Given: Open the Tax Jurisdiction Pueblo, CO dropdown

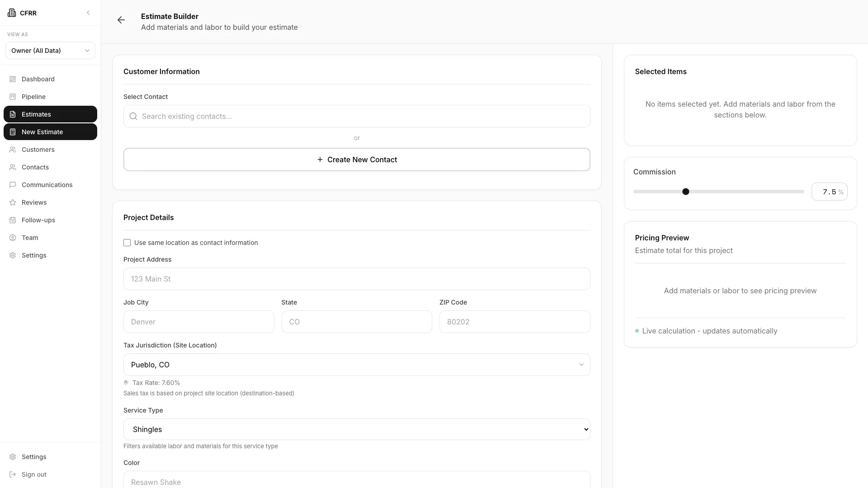Looking at the screenshot, I should click(x=356, y=365).
